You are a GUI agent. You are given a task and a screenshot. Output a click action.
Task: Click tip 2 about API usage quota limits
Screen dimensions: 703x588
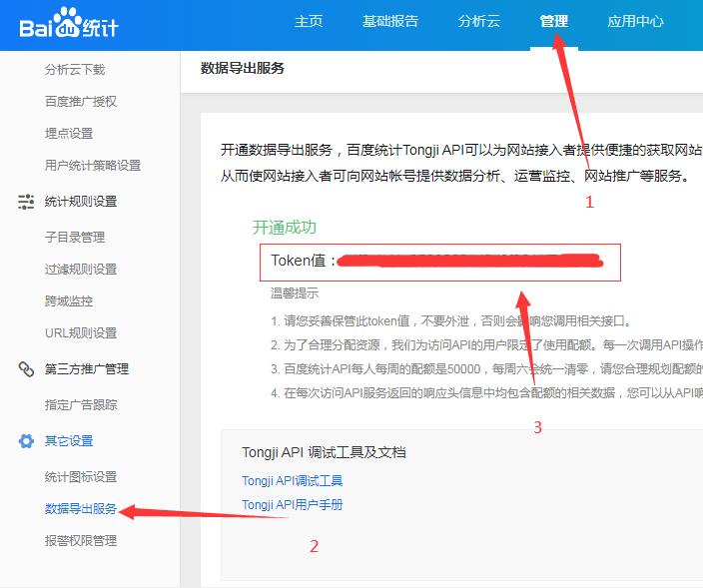coord(486,345)
